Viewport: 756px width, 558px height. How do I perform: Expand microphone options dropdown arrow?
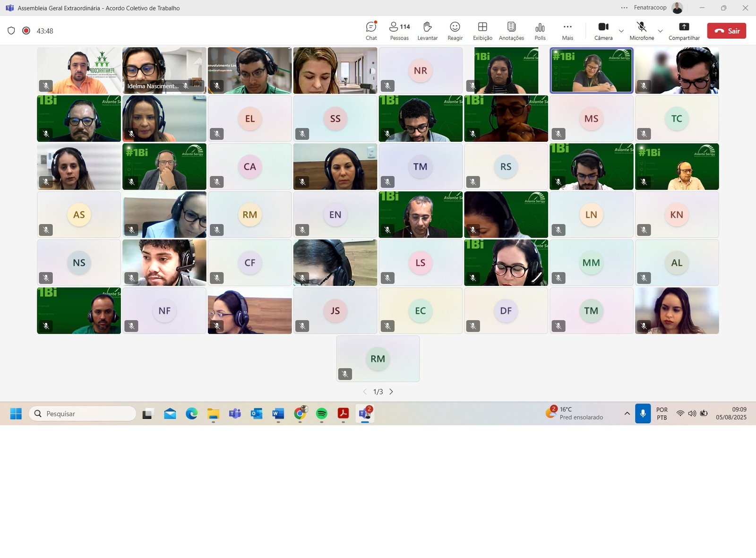tap(660, 31)
